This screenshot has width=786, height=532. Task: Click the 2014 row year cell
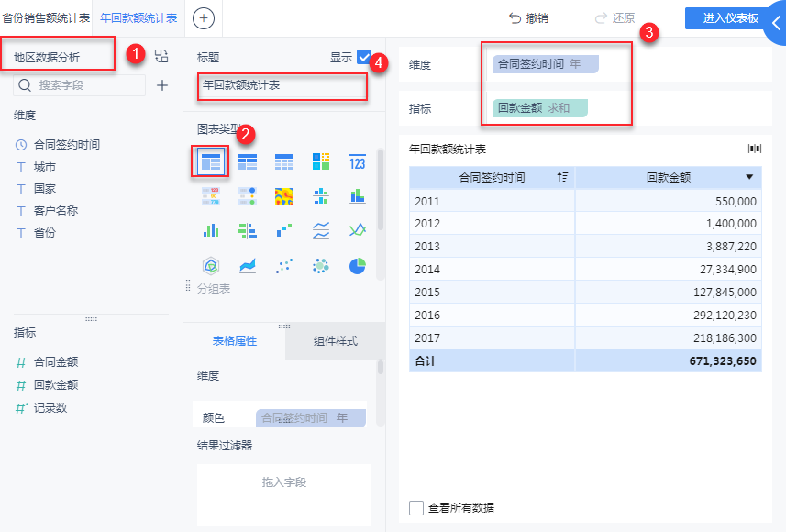(492, 270)
